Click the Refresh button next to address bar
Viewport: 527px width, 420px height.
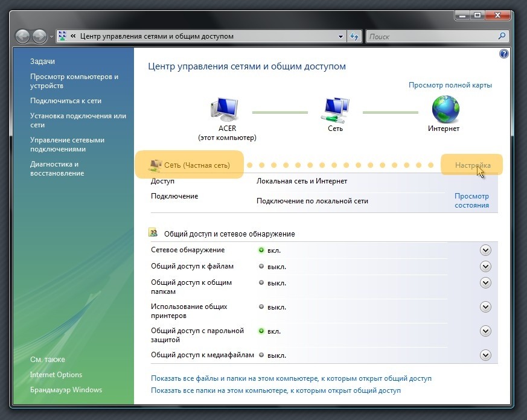point(354,36)
